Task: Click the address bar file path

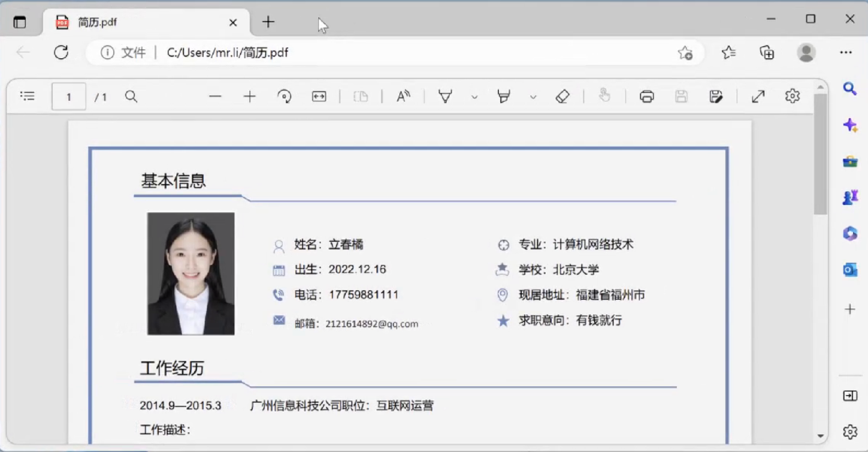Action: (x=228, y=53)
